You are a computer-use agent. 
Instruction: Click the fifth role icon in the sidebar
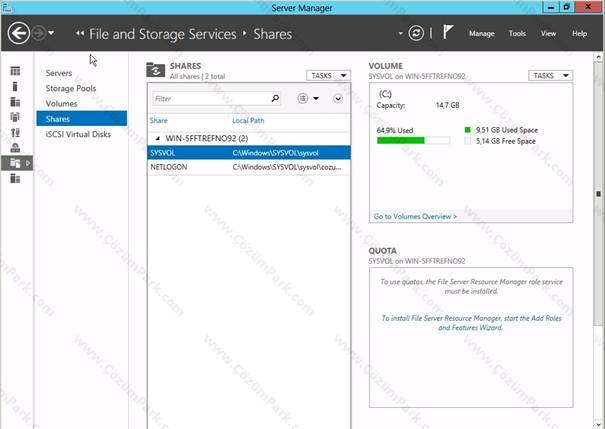click(x=15, y=133)
